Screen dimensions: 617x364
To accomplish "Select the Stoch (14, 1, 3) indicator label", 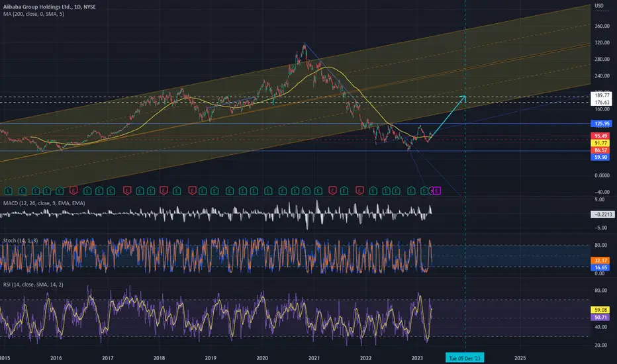I will pyautogui.click(x=21, y=240).
